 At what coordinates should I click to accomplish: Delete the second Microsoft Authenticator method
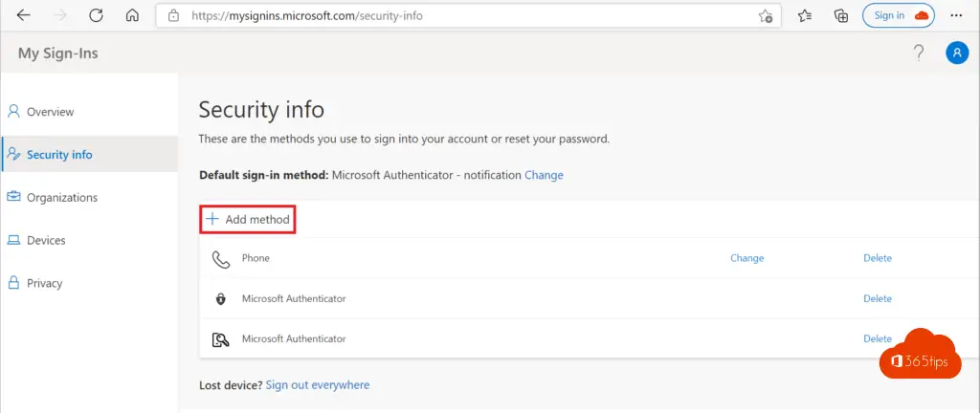click(878, 338)
